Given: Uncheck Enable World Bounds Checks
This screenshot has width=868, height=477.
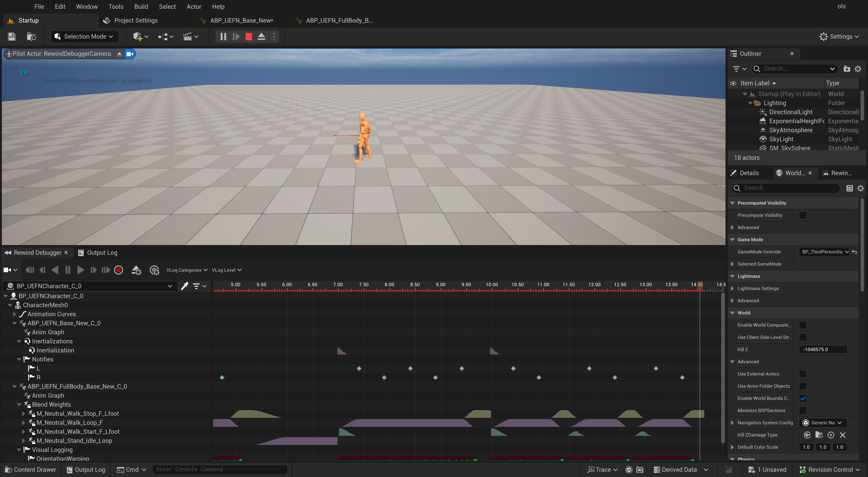Looking at the screenshot, I should (x=803, y=398).
